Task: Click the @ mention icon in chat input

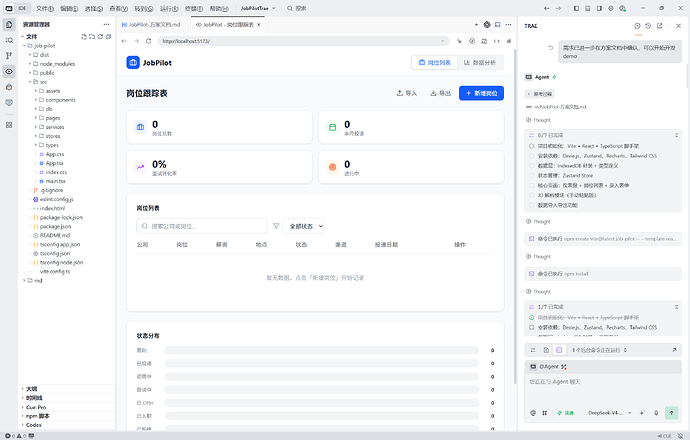Action: (x=533, y=413)
